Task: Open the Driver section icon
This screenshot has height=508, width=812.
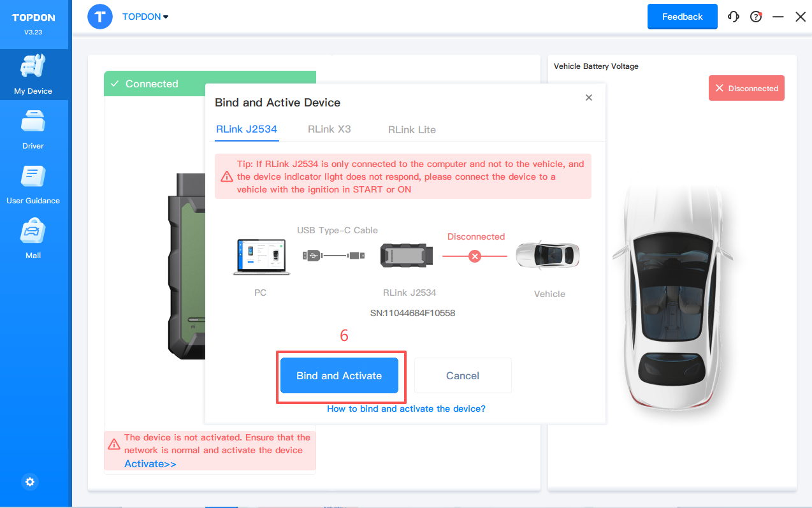Action: tap(33, 122)
